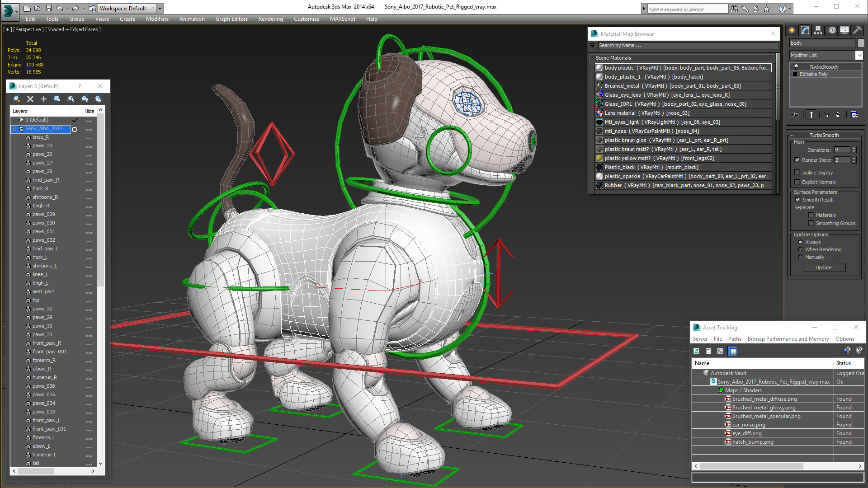Open Bitmap Performance and Memory menu
The width and height of the screenshot is (868, 488).
[x=788, y=339]
